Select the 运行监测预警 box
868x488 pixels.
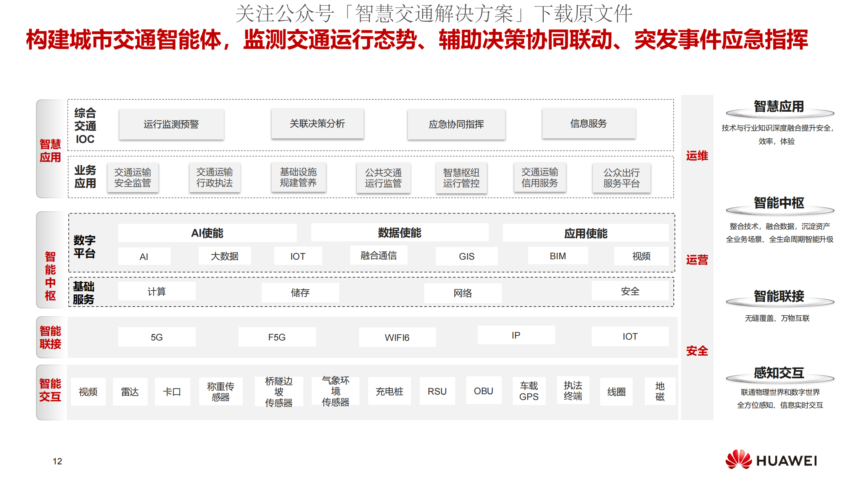pyautogui.click(x=171, y=124)
